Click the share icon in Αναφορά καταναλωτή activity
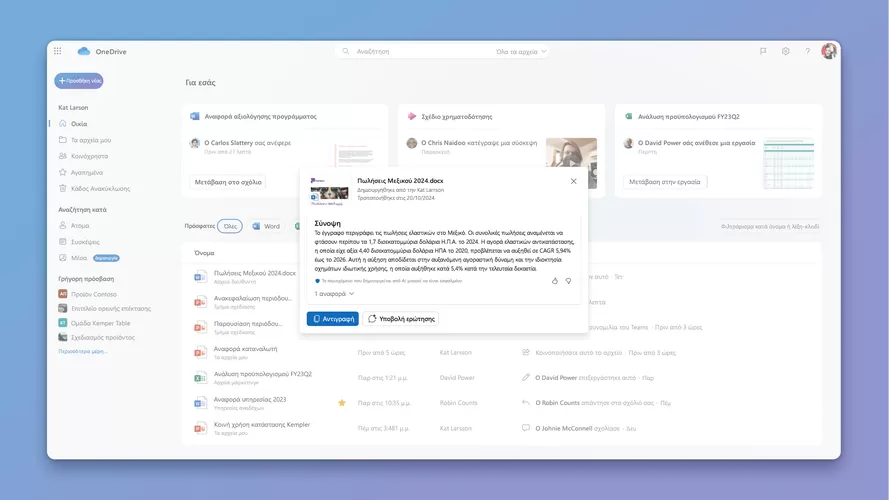This screenshot has width=889, height=500. [526, 352]
